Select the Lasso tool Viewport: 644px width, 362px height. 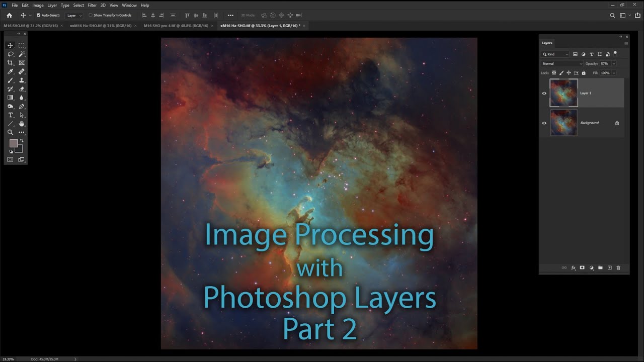point(10,54)
